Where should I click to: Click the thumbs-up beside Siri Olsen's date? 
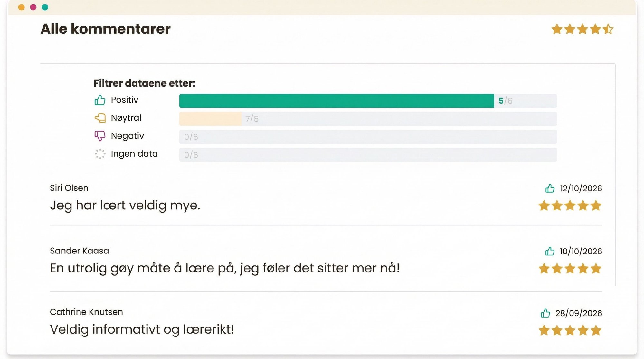click(550, 188)
